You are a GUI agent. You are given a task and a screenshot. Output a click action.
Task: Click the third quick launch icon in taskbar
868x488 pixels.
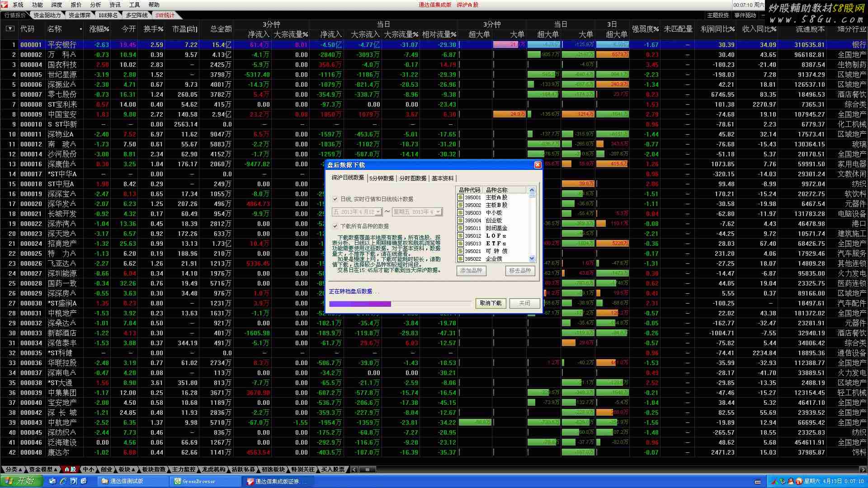(74, 481)
